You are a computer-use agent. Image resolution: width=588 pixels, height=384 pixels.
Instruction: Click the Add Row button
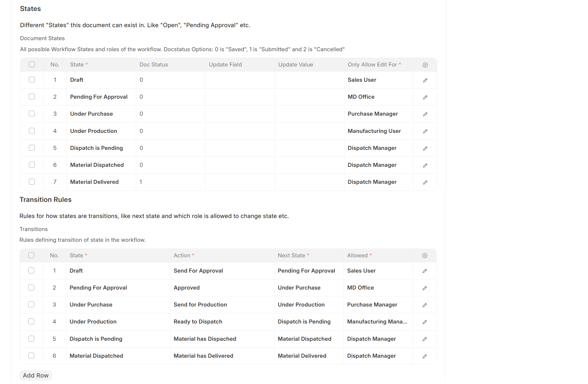pyautogui.click(x=36, y=375)
